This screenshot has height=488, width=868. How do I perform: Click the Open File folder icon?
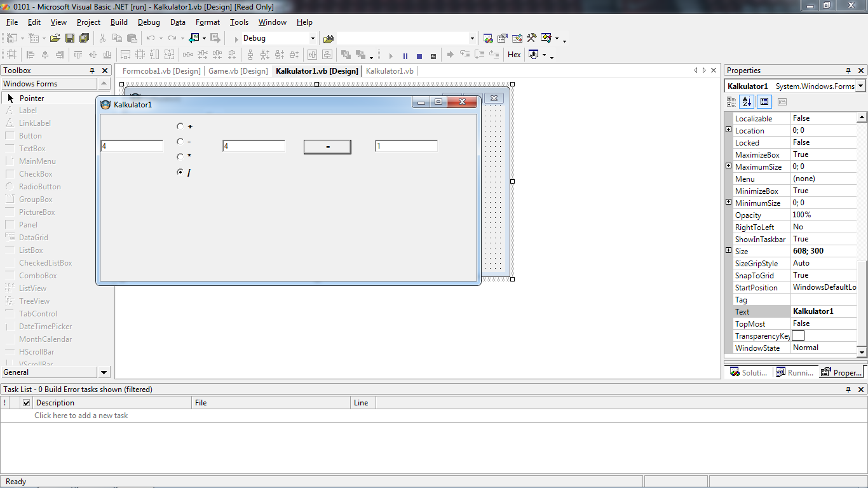click(x=55, y=38)
